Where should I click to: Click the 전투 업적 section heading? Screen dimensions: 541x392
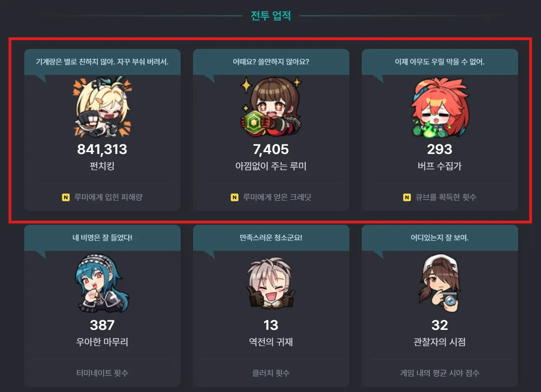click(x=271, y=16)
